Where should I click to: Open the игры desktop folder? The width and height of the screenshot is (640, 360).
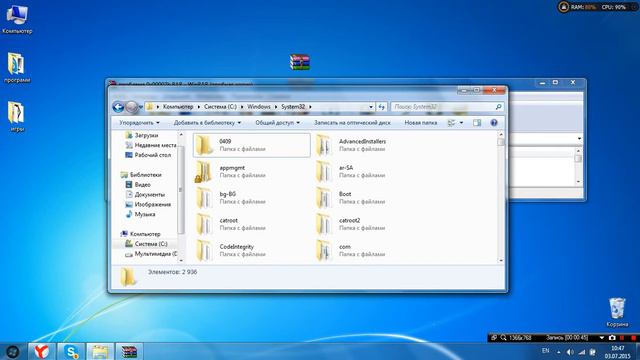click(17, 116)
